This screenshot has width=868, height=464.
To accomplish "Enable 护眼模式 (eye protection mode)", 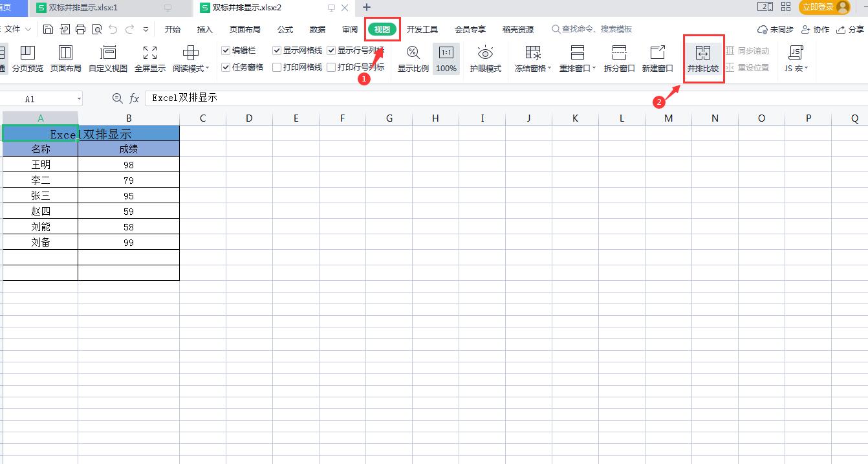I will pos(485,58).
